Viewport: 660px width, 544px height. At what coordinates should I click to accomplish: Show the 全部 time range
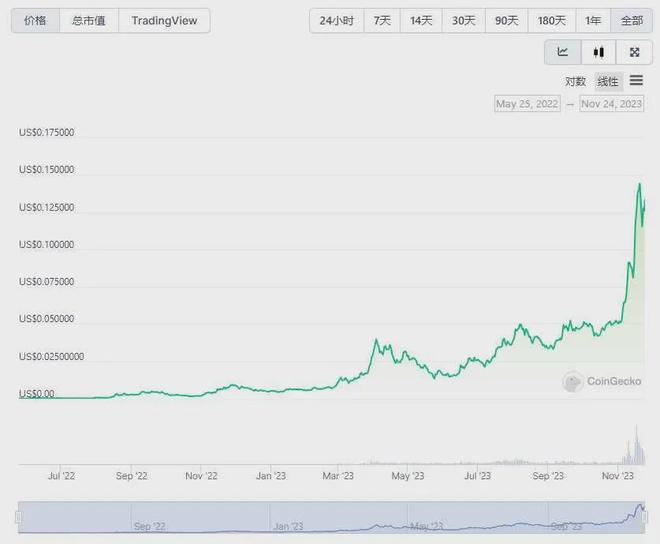point(631,21)
